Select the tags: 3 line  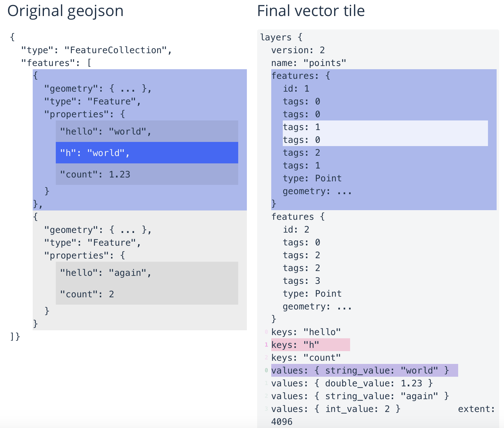[301, 281]
